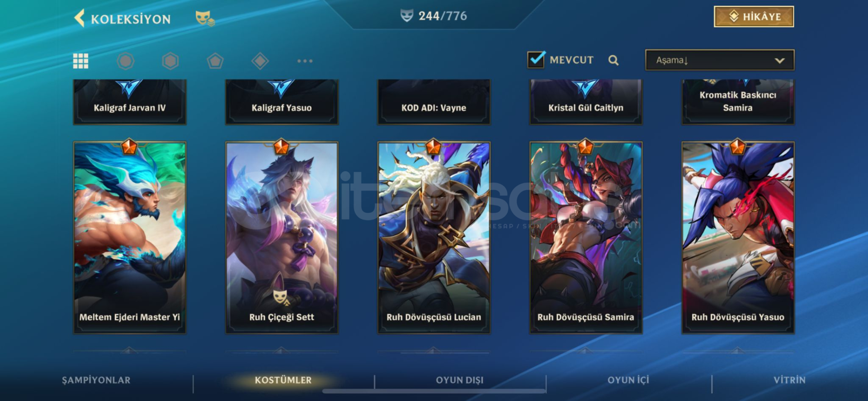Open the Ruh Dövüşçüsü Samira skin card
The height and width of the screenshot is (401, 868).
tap(586, 238)
